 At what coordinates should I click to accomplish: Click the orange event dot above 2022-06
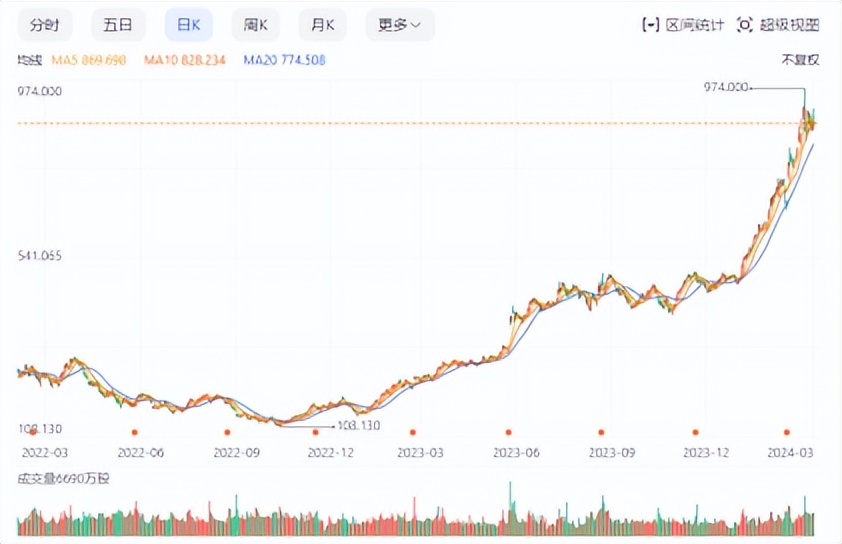[x=134, y=432]
